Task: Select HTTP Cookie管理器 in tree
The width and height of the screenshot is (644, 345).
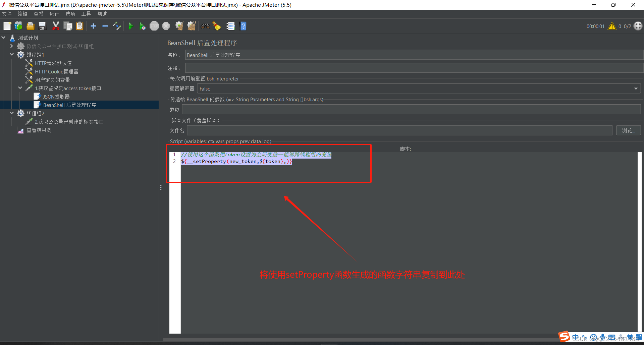Action: coord(56,71)
